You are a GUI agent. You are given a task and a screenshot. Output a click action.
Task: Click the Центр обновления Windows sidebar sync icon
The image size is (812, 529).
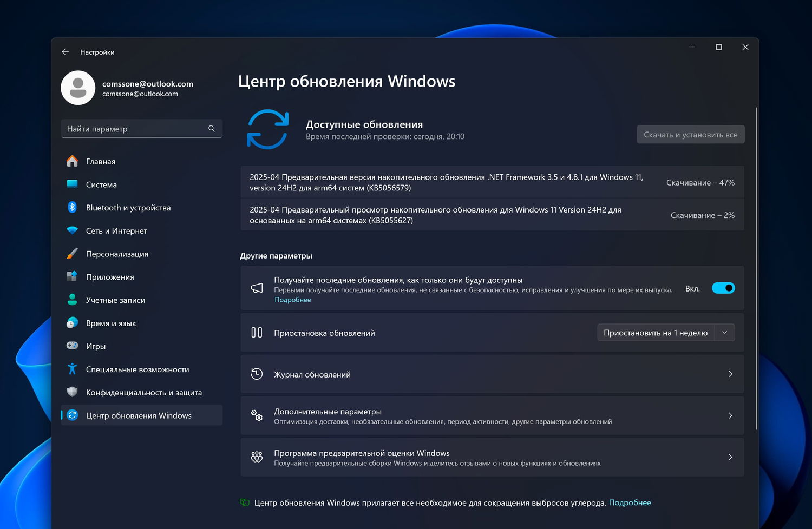coord(72,415)
